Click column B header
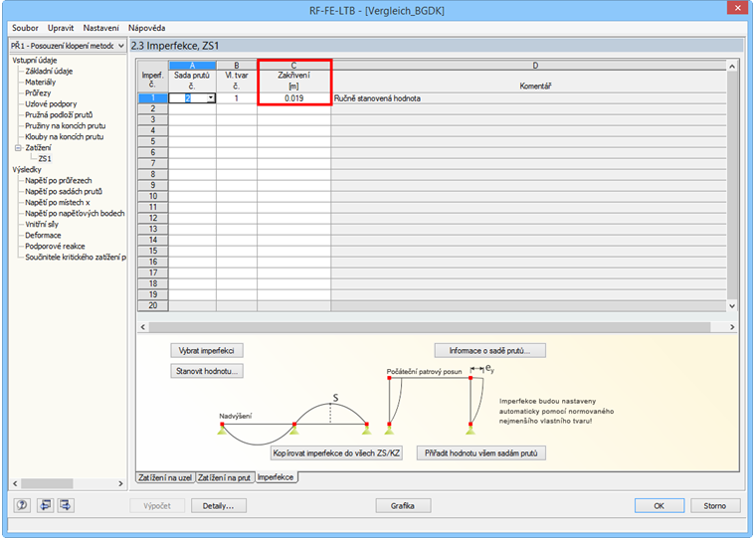The height and width of the screenshot is (538, 756). [x=237, y=65]
